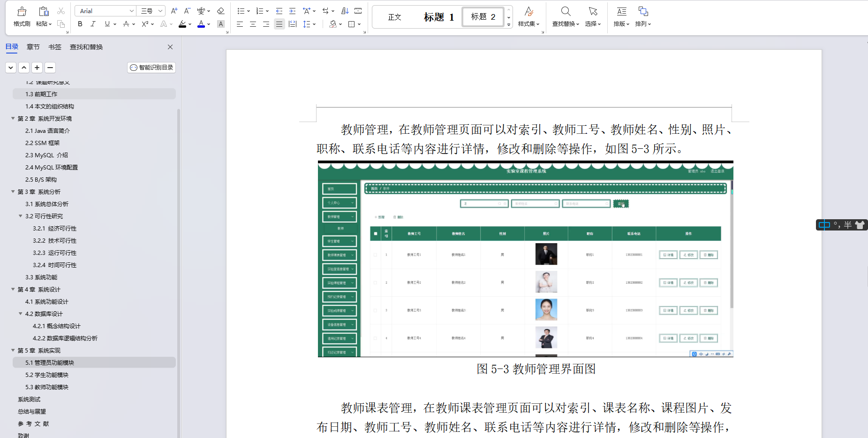
Task: Apply the blue font color A
Action: pos(201,24)
